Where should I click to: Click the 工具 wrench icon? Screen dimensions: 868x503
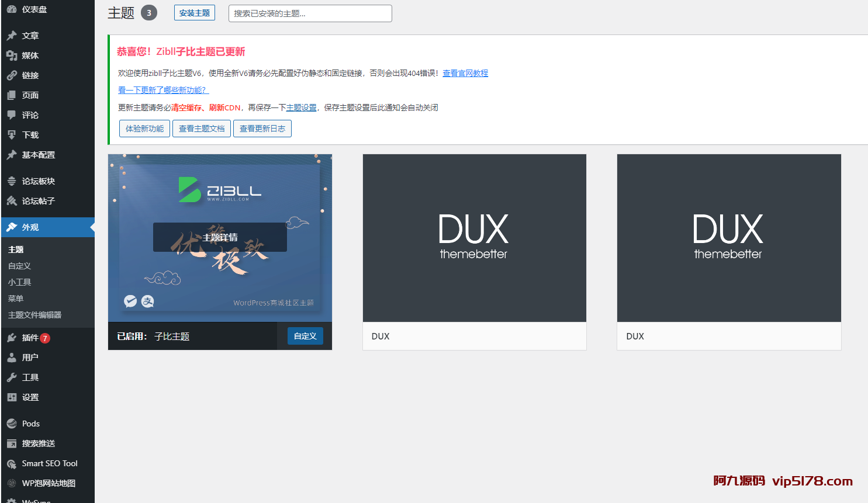tap(12, 377)
